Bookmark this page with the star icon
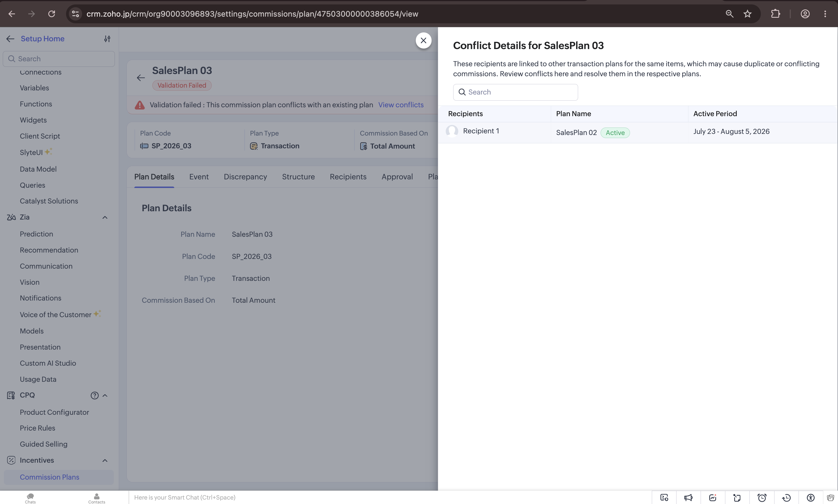This screenshot has height=504, width=838. coord(747,14)
